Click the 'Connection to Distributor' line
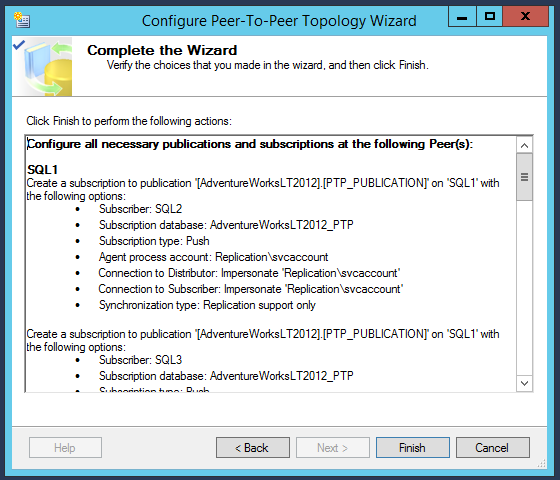Viewport: 560px width, 480px height. click(249, 273)
